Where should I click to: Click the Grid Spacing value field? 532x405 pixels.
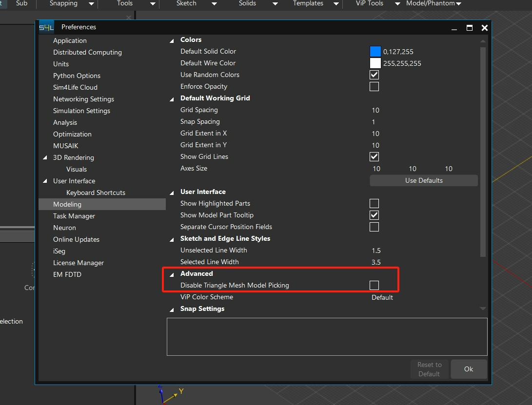point(375,110)
